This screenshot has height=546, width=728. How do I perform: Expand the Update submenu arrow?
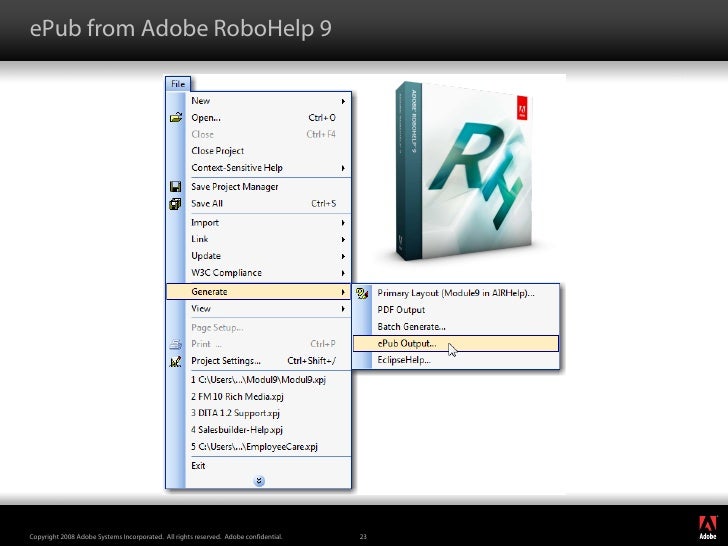click(x=343, y=256)
